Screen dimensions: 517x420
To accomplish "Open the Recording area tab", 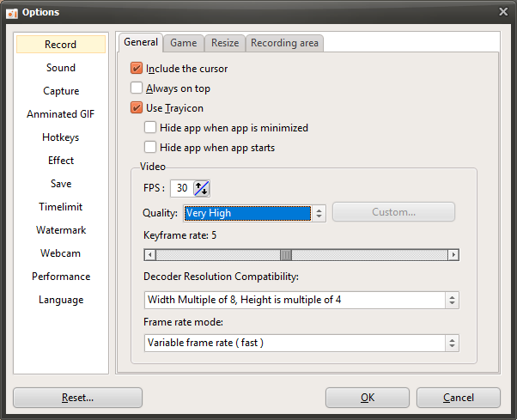I will tap(284, 43).
